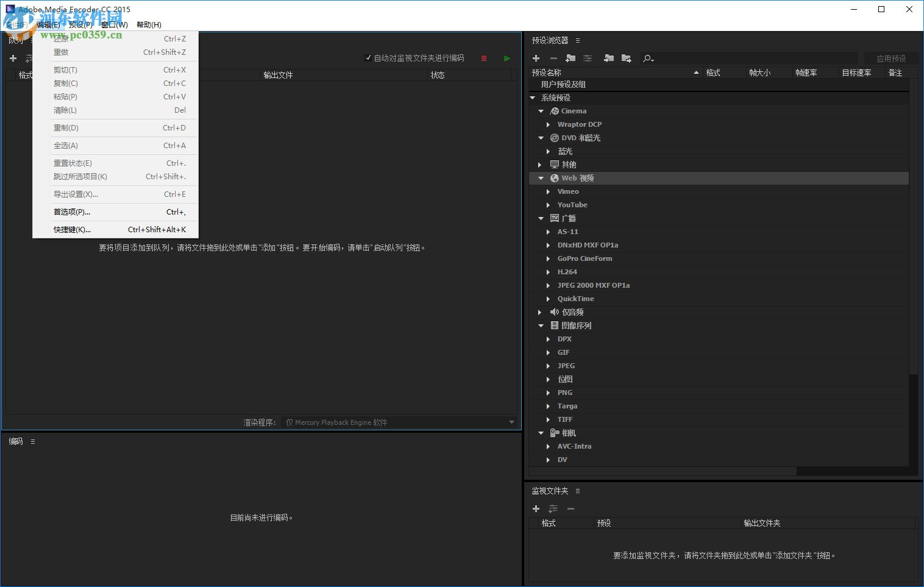Open the 帮助 menu

(149, 25)
